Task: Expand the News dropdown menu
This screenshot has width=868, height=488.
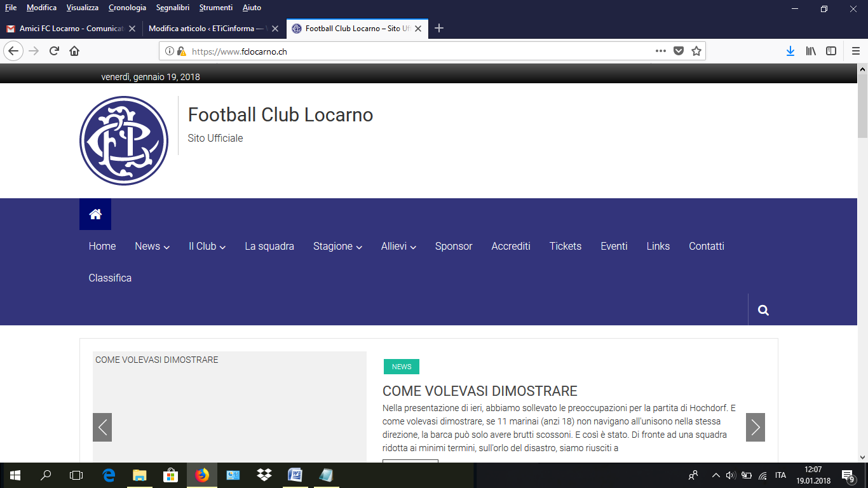Action: point(153,246)
